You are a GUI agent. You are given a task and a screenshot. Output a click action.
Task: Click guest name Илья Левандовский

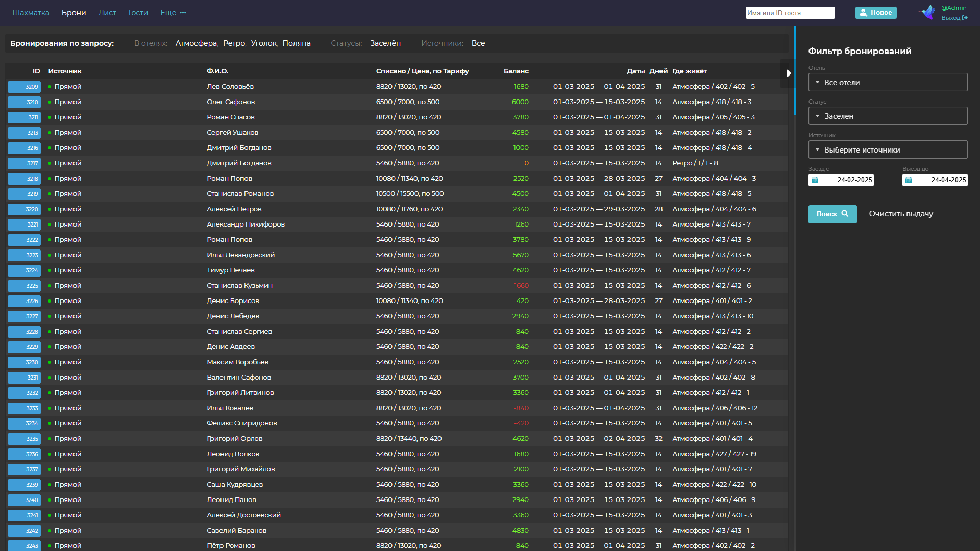[241, 255]
